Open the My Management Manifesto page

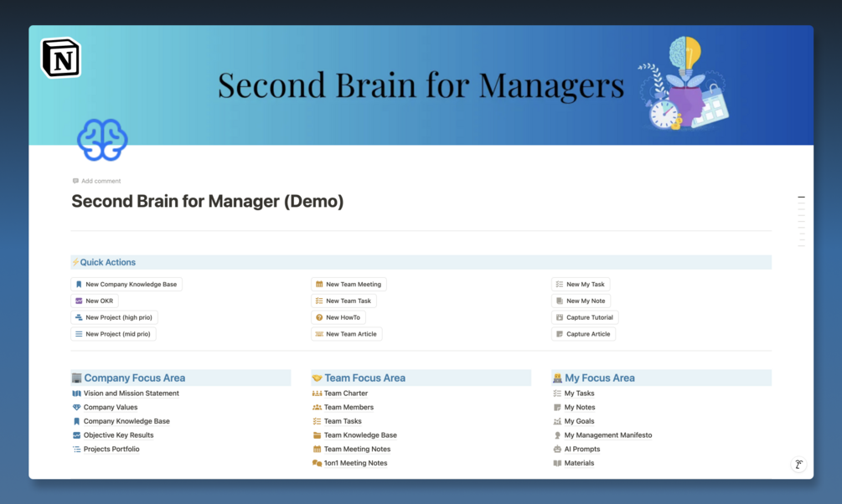[x=608, y=435]
